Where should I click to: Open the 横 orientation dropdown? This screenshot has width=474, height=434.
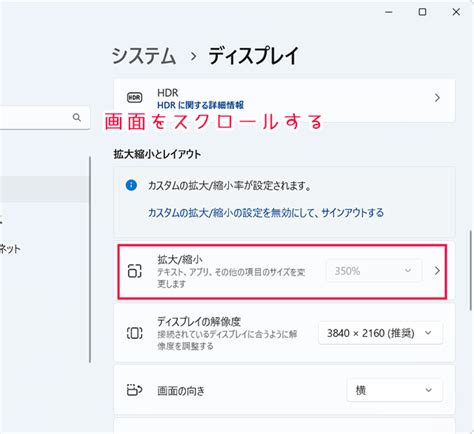394,390
